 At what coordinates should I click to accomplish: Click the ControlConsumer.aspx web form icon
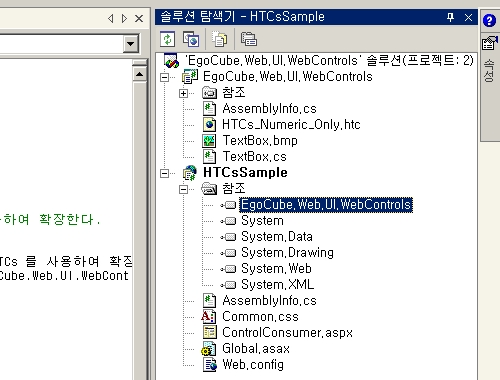click(x=209, y=333)
